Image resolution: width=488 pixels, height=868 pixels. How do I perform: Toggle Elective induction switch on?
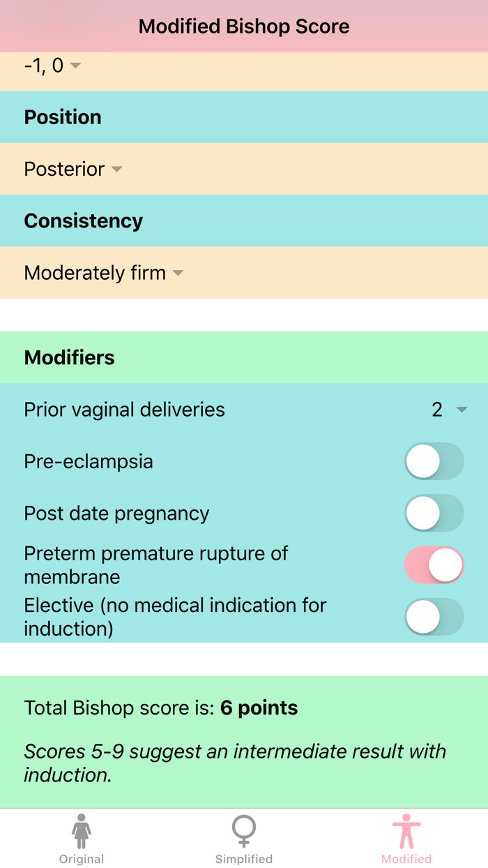point(434,617)
